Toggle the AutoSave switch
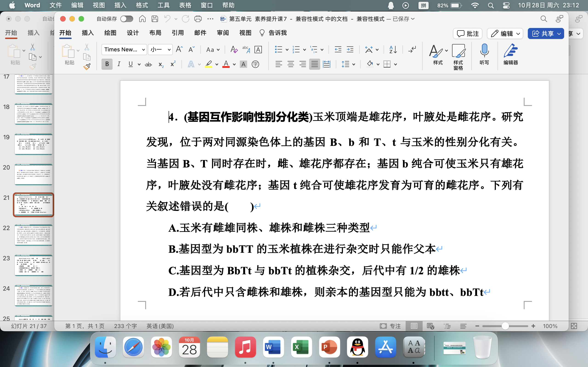588x367 pixels. point(127,19)
